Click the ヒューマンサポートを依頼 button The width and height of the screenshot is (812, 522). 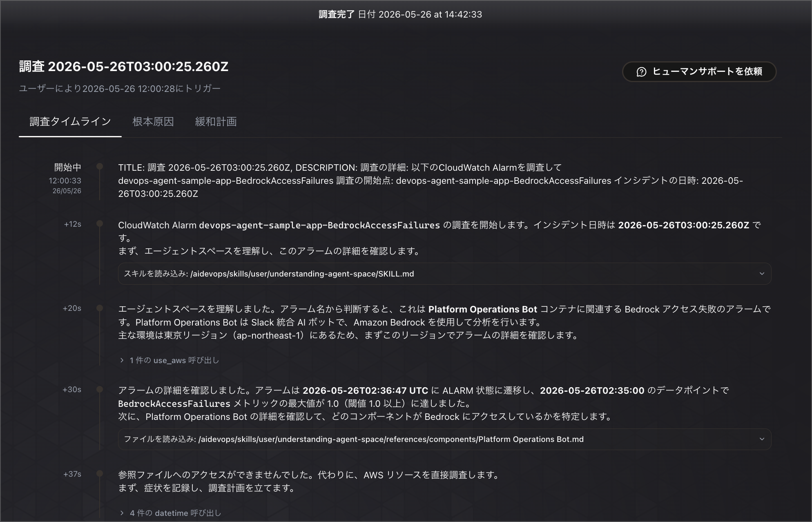tap(699, 71)
